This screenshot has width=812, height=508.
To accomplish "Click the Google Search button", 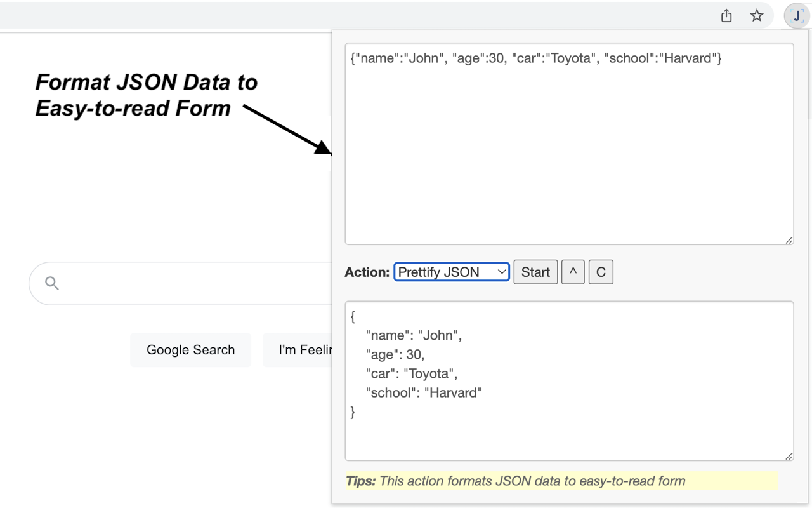I will tap(190, 349).
